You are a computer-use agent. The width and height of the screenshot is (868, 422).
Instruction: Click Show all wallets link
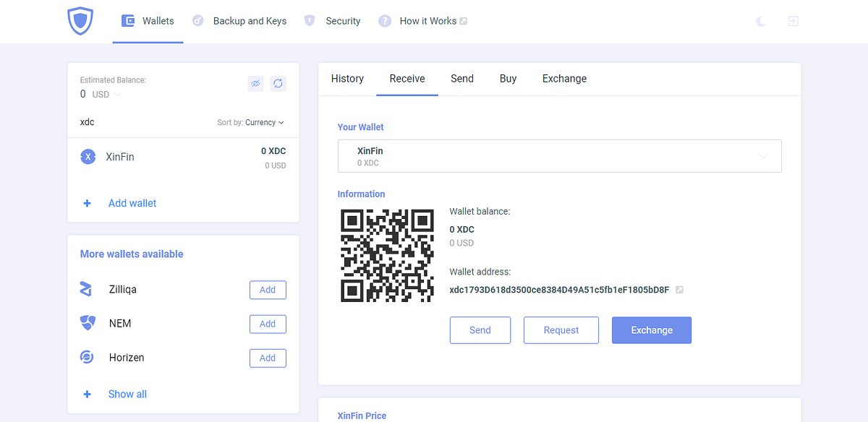coord(127,394)
